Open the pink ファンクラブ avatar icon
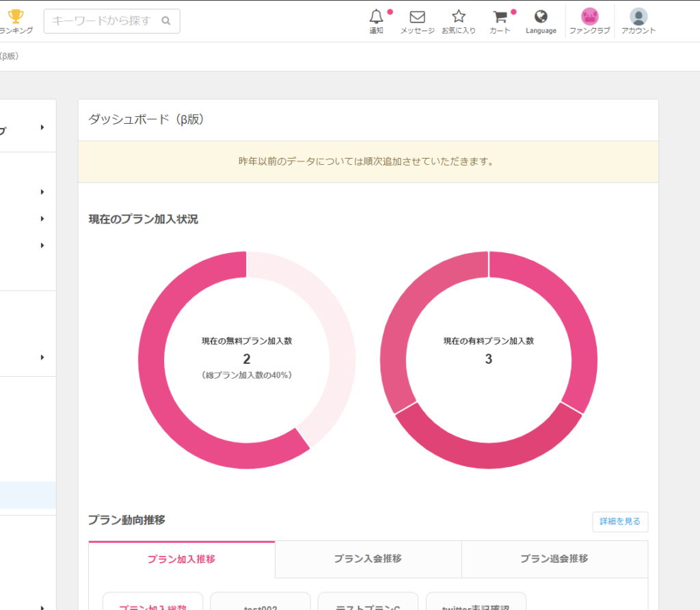 pos(589,15)
